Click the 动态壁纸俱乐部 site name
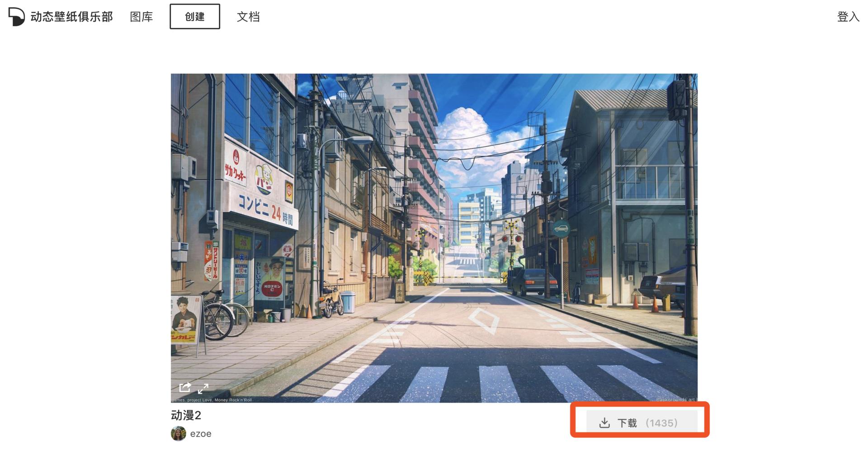This screenshot has width=868, height=460. point(71,17)
